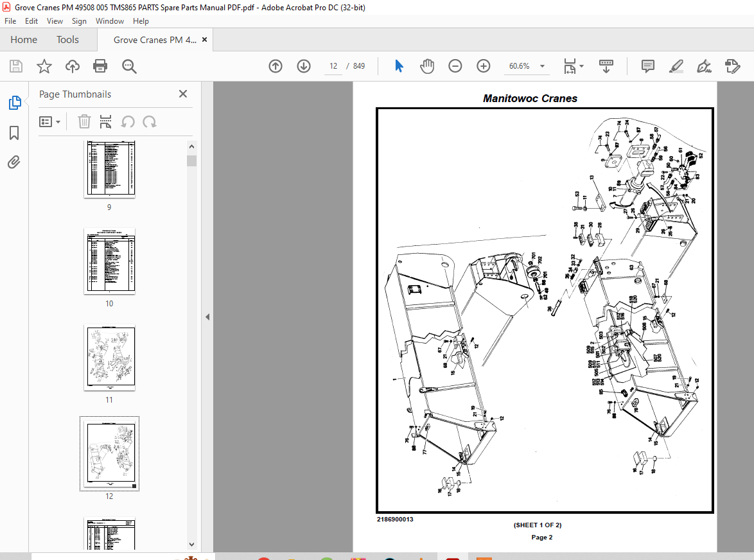Open the find text magnifier
The height and width of the screenshot is (560, 754).
(129, 66)
